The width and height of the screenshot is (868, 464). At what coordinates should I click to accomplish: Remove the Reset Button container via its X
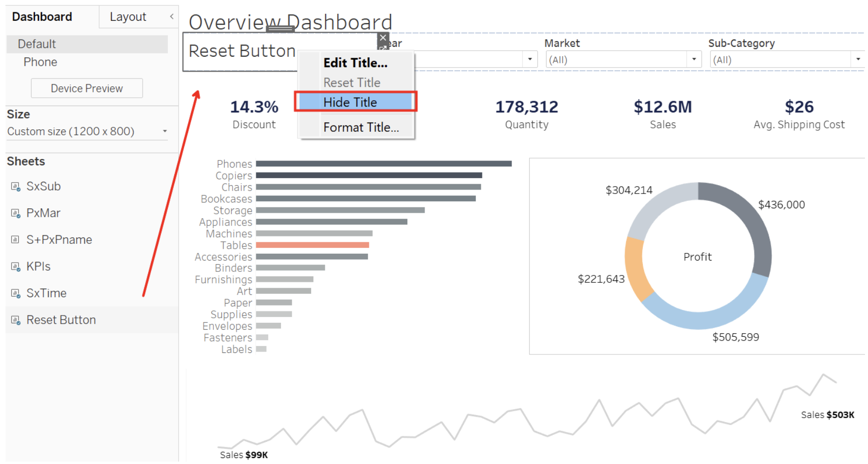coord(384,38)
